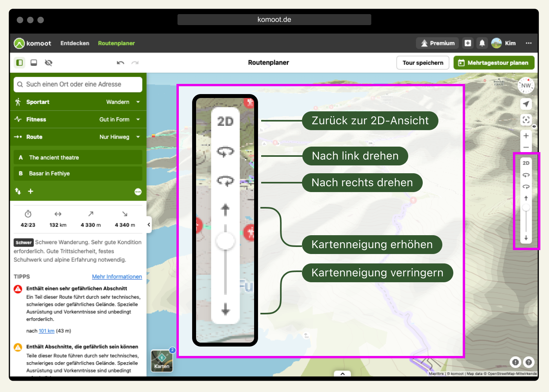Click the komoot.de address bar
Viewport: 549px width, 392px height.
274,20
